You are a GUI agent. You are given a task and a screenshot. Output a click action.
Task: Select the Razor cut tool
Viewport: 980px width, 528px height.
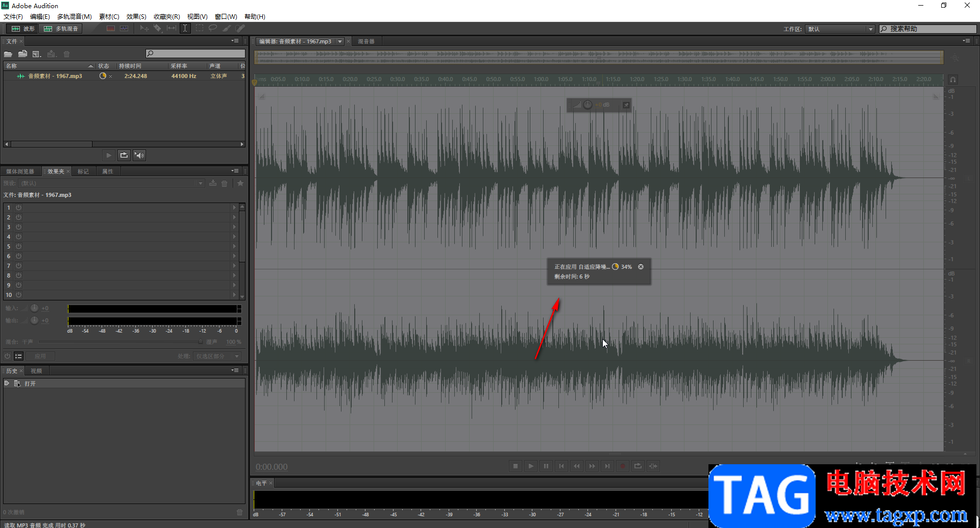pos(158,29)
